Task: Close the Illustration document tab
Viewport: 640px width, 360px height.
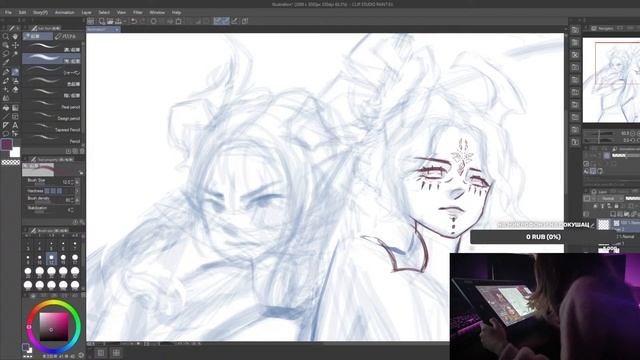Action: pyautogui.click(x=117, y=29)
